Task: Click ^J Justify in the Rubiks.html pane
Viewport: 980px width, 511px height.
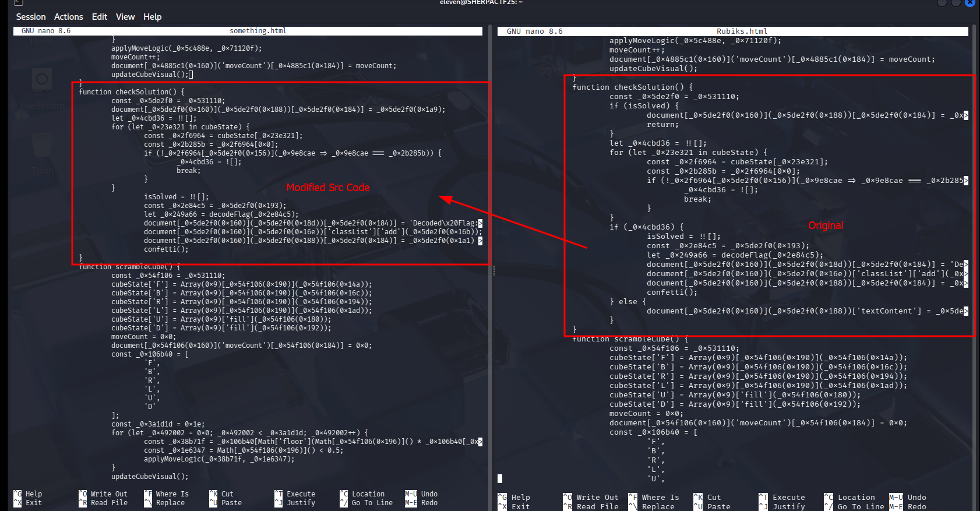Action: 782,507
